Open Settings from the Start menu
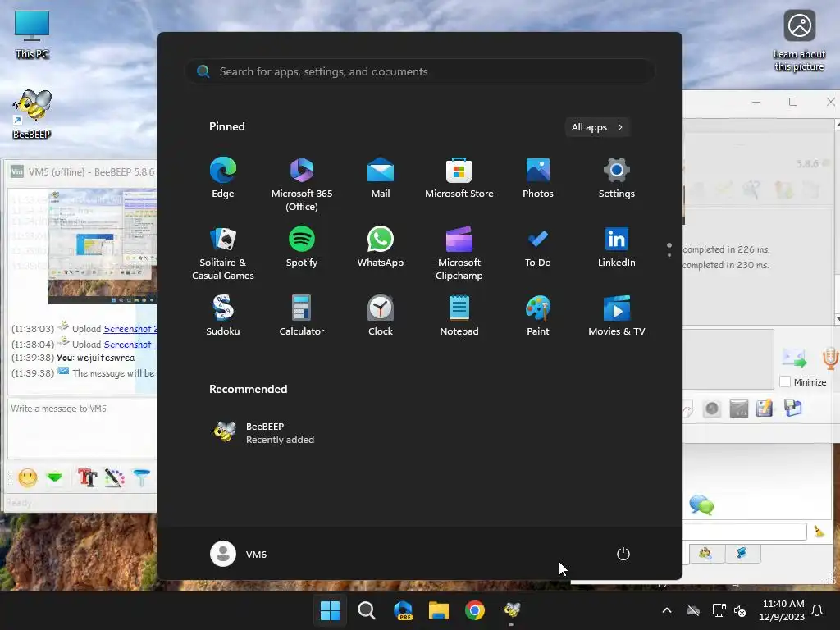 point(617,178)
